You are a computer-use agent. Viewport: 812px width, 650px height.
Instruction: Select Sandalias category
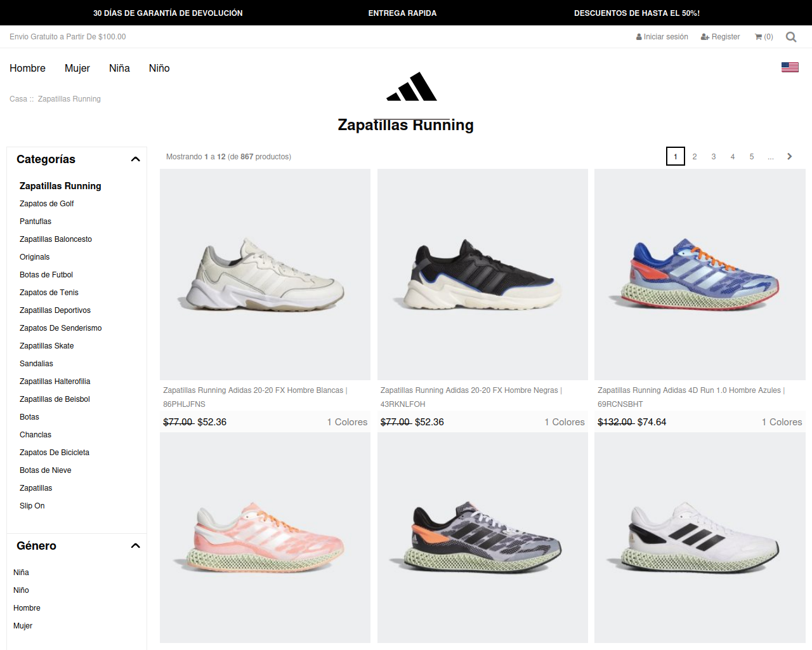36,364
